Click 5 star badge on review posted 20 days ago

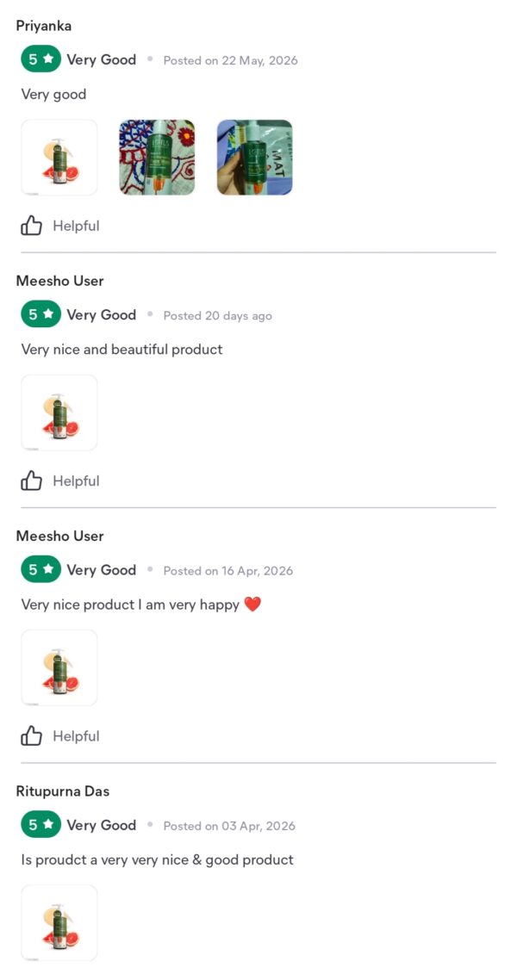[x=40, y=314]
